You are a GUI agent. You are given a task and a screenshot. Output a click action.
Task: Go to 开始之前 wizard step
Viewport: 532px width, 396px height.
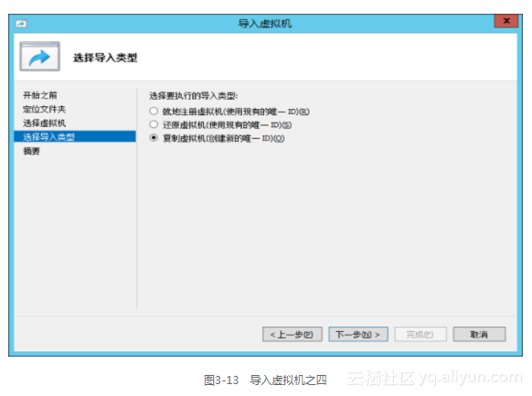coord(40,95)
